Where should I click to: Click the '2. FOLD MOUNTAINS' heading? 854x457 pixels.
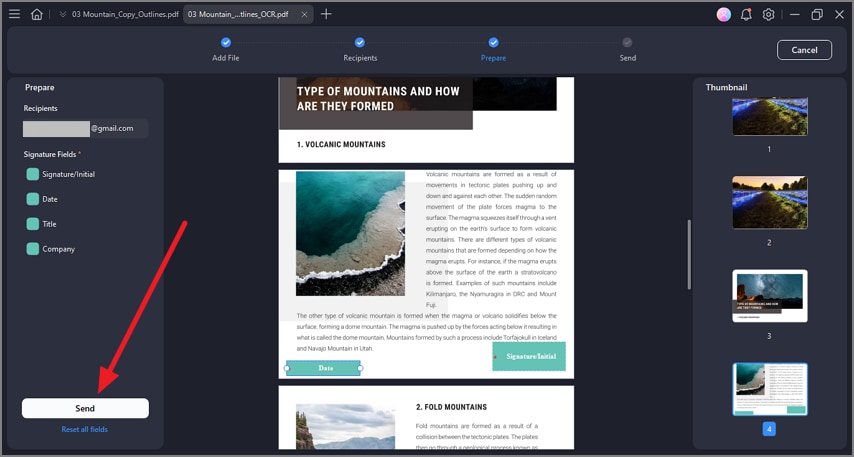[451, 407]
